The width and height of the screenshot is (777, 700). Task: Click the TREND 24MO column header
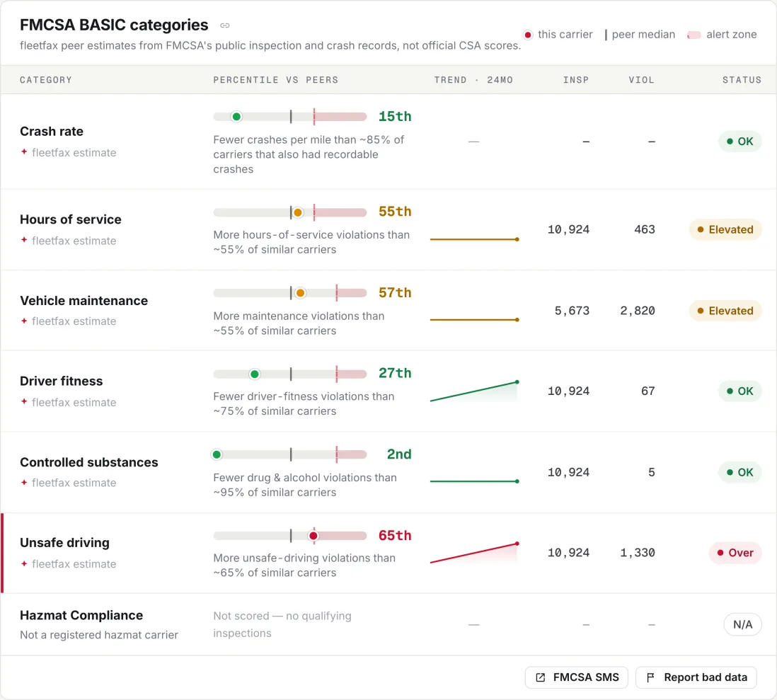coord(473,80)
